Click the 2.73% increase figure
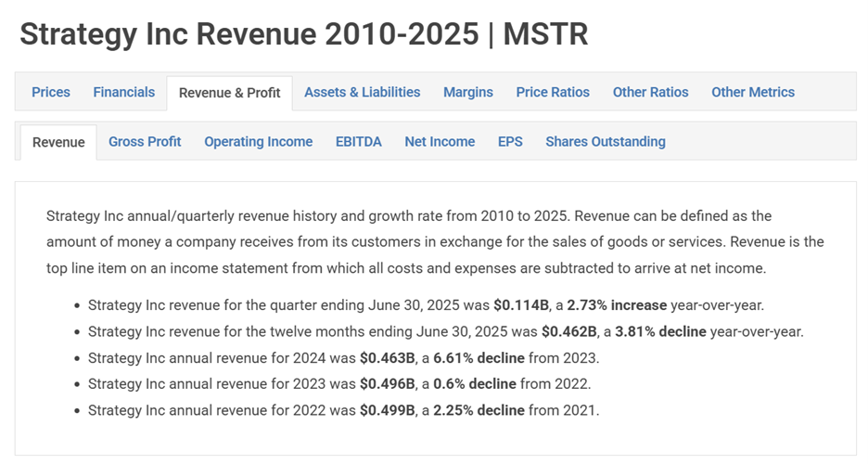 coord(617,305)
